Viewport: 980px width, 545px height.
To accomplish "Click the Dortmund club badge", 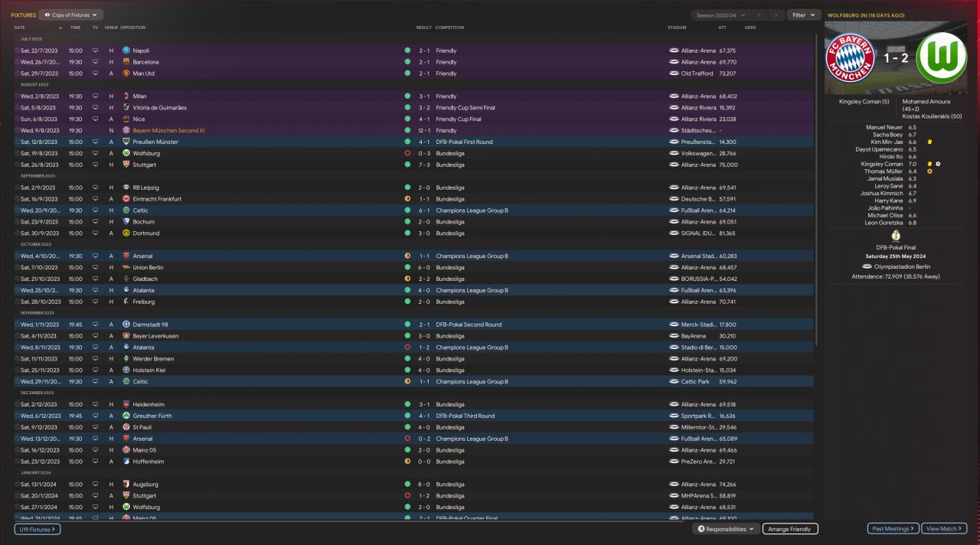I will (x=126, y=233).
